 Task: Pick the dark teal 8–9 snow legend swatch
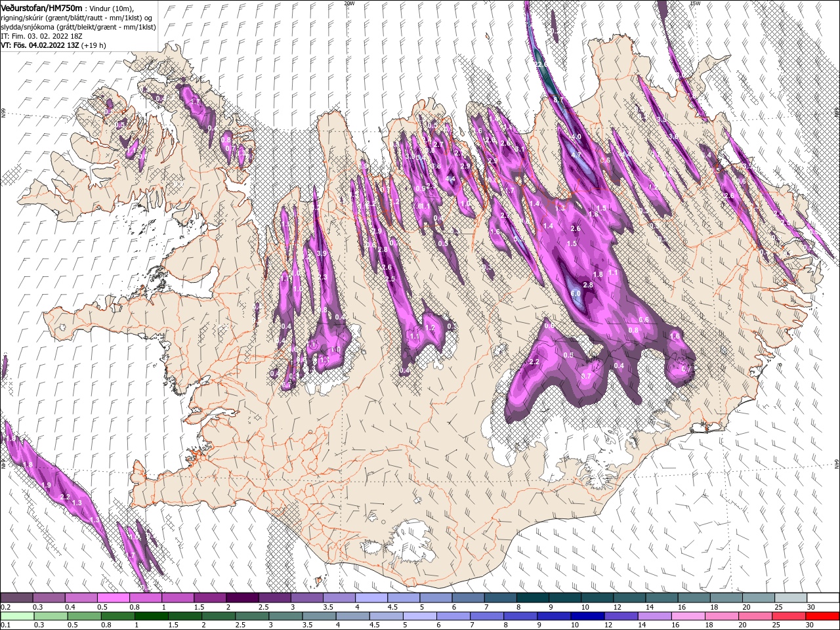(x=532, y=598)
